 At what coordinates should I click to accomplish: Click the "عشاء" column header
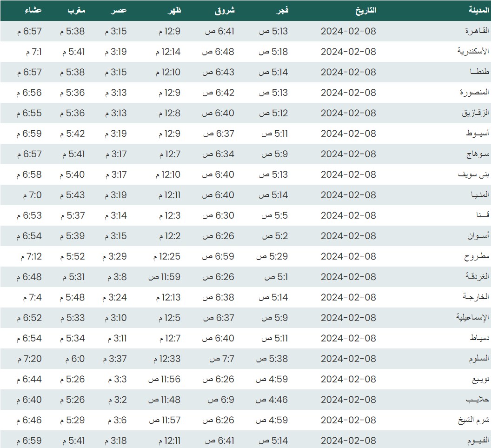point(33,10)
